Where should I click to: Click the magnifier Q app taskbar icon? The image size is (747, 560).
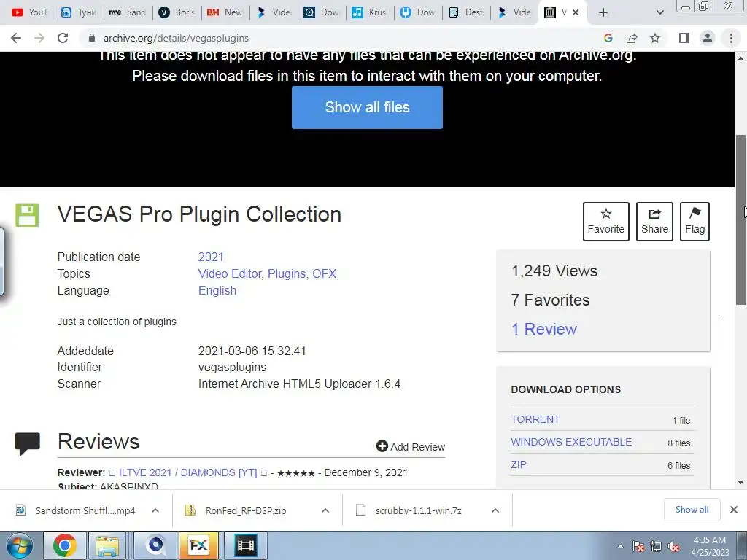tap(155, 545)
